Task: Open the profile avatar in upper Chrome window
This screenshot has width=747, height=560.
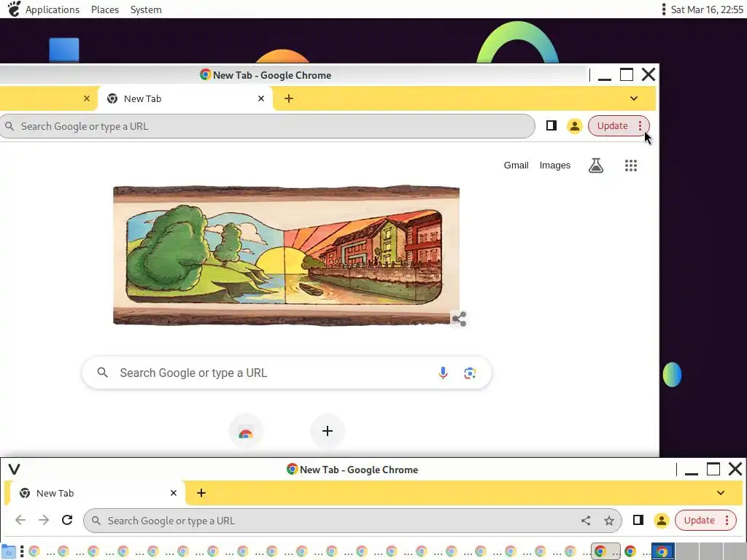Action: coord(575,126)
